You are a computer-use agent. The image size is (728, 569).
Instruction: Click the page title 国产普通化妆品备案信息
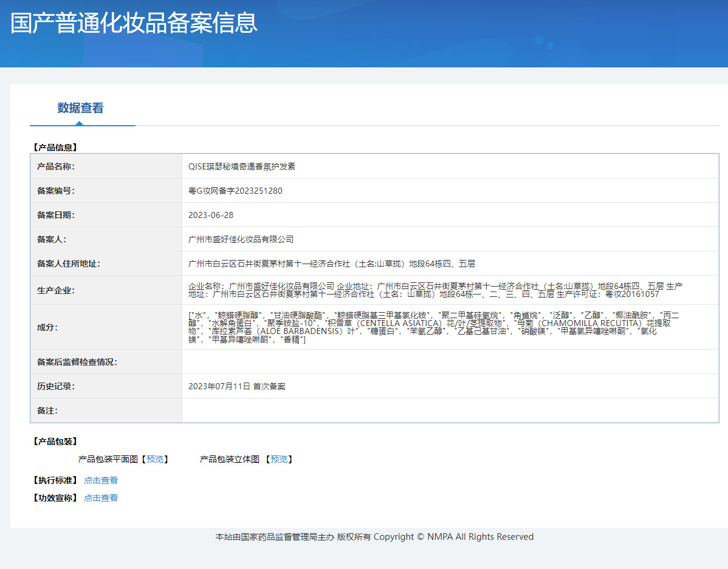[x=134, y=23]
